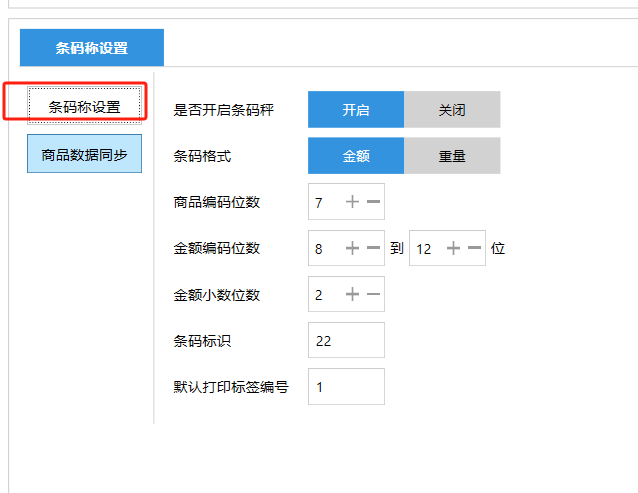Click plus icon for 商品编码位数

[352, 202]
